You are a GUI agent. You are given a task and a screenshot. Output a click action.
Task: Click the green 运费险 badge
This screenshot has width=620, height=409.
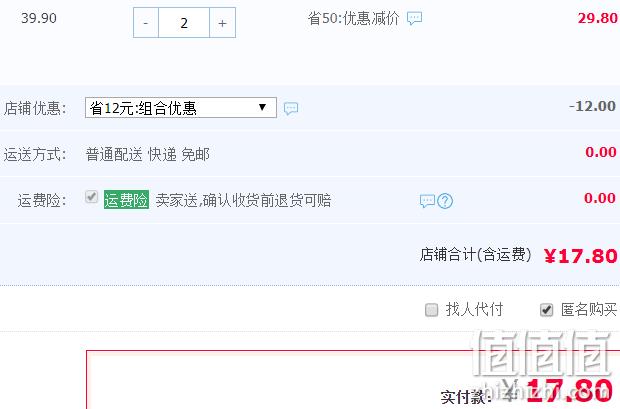(x=127, y=199)
